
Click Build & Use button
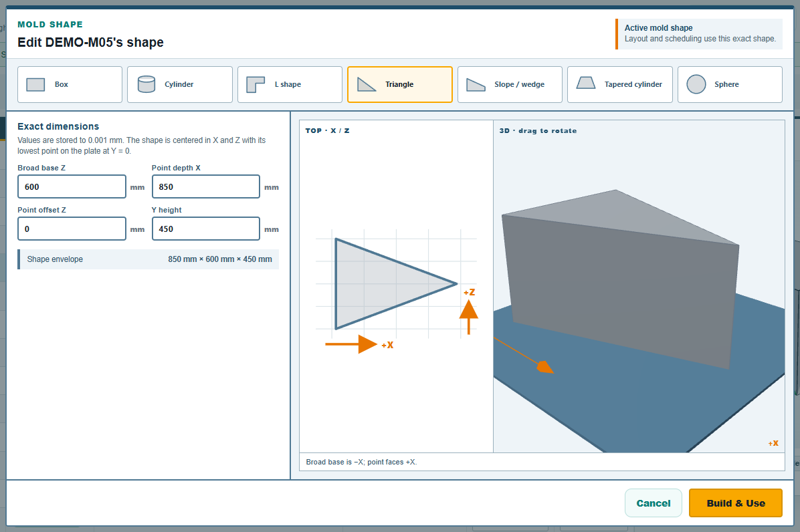coord(736,503)
